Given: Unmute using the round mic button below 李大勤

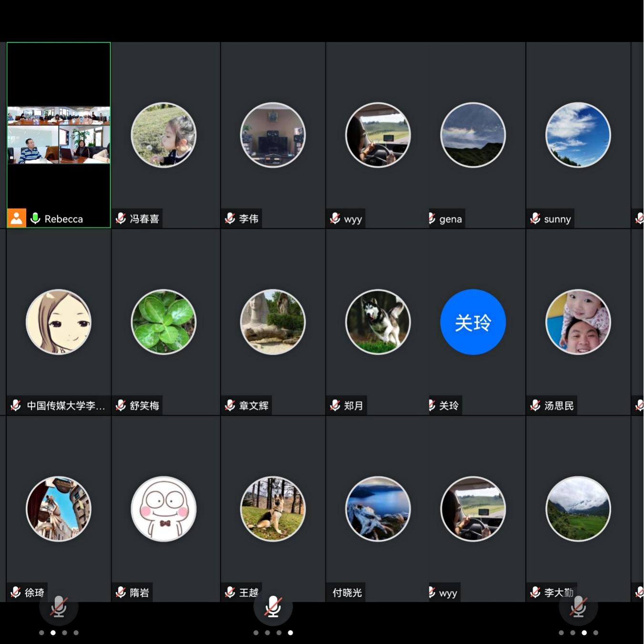Looking at the screenshot, I should pyautogui.click(x=578, y=606).
